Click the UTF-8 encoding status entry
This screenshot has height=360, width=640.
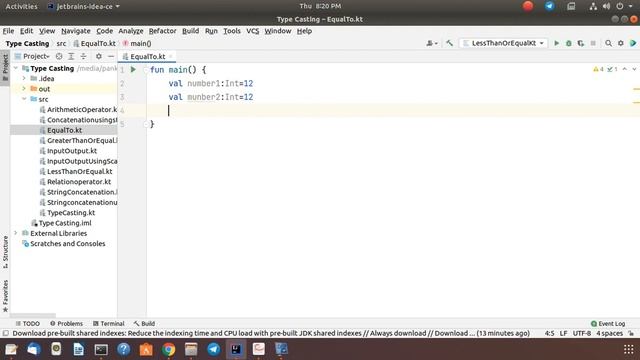582,333
